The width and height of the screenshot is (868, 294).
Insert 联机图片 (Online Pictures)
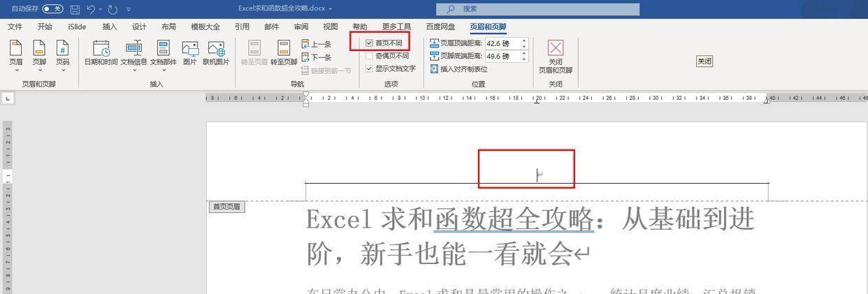pos(216,53)
